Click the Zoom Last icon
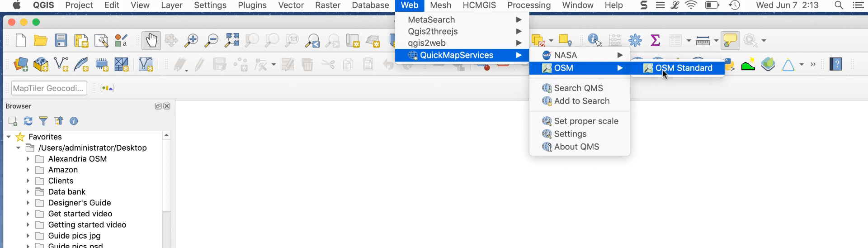The width and height of the screenshot is (868, 248). pos(312,41)
